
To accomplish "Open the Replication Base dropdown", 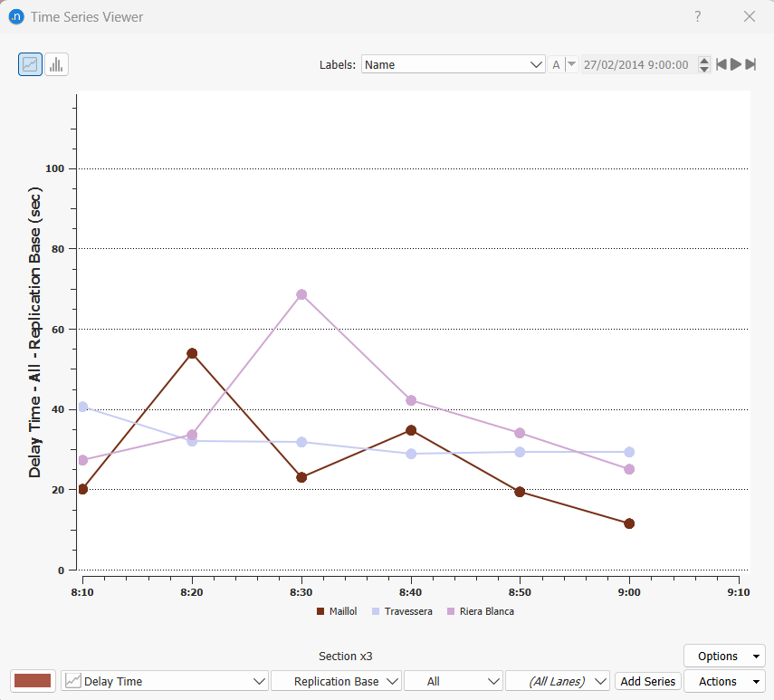I will click(x=336, y=681).
